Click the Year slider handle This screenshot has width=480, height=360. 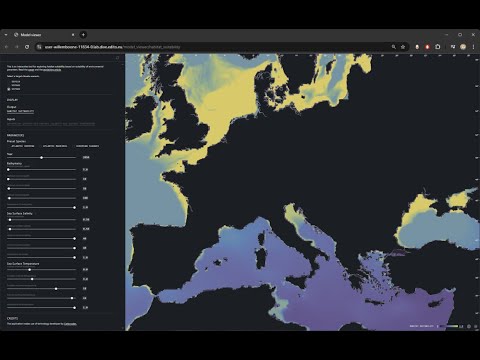tap(42, 157)
